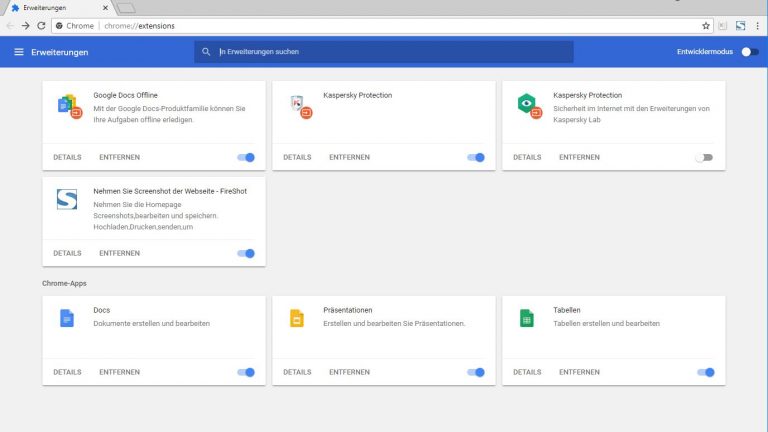
Task: Open the Erweiterungen hamburger menu
Action: (x=18, y=52)
